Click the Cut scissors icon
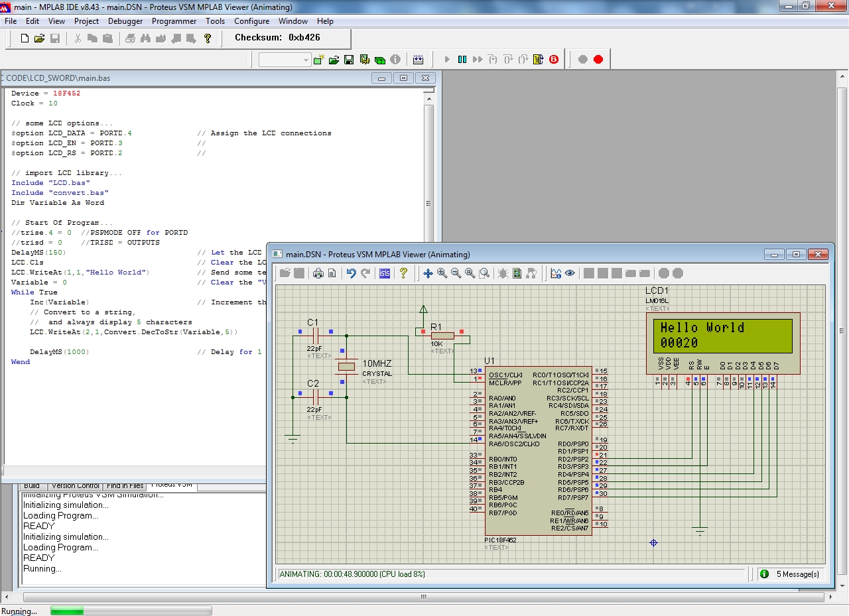The image size is (849, 616). coord(78,38)
